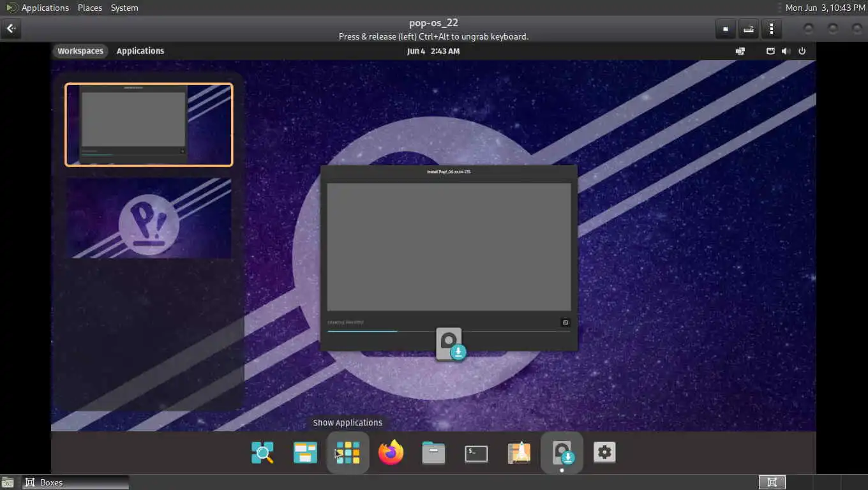Open the Pop!_OS launcher search icon in dock
The image size is (868, 490).
(262, 453)
